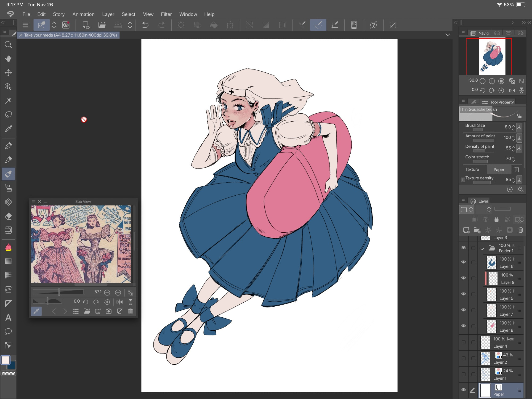Hide Layer 8 with its eye icon
532x399 pixels.
pos(463,326)
